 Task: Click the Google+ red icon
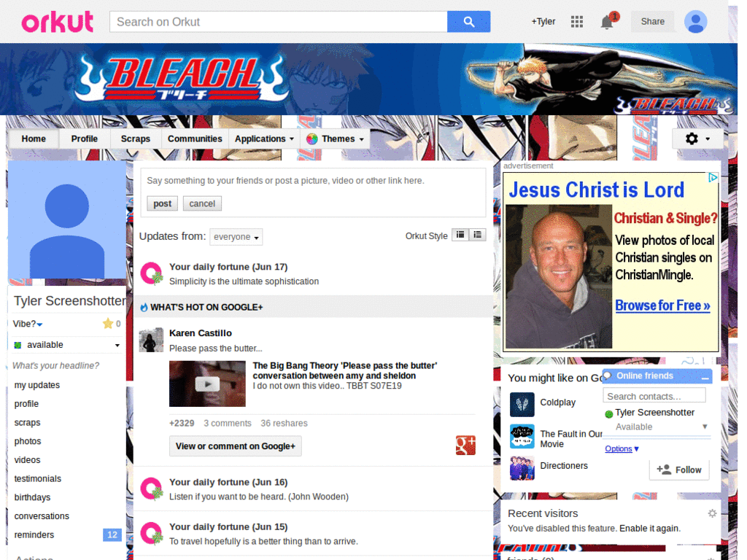point(465,446)
